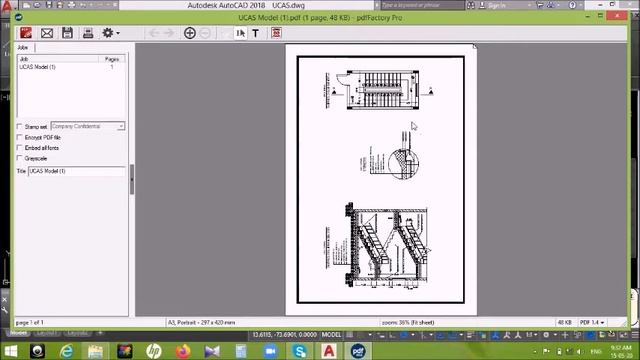640x360 pixels.
Task: Enable the Stamp set checkbox
Action: (19, 126)
